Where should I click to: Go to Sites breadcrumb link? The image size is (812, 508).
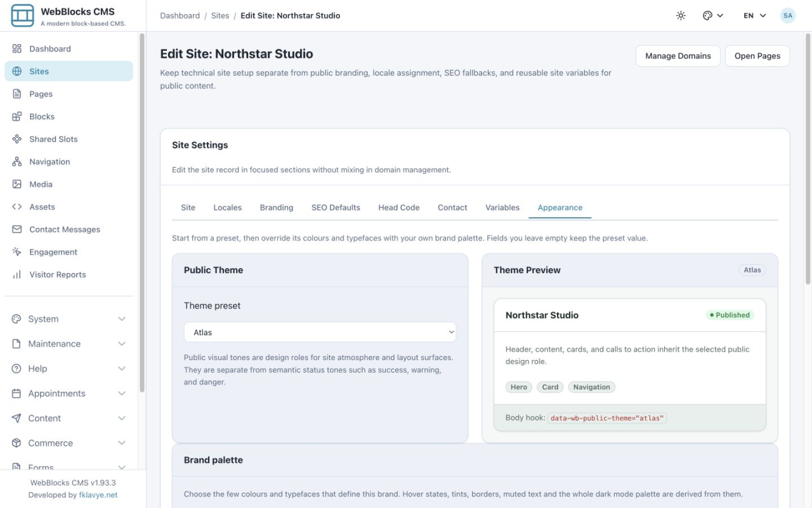(220, 15)
